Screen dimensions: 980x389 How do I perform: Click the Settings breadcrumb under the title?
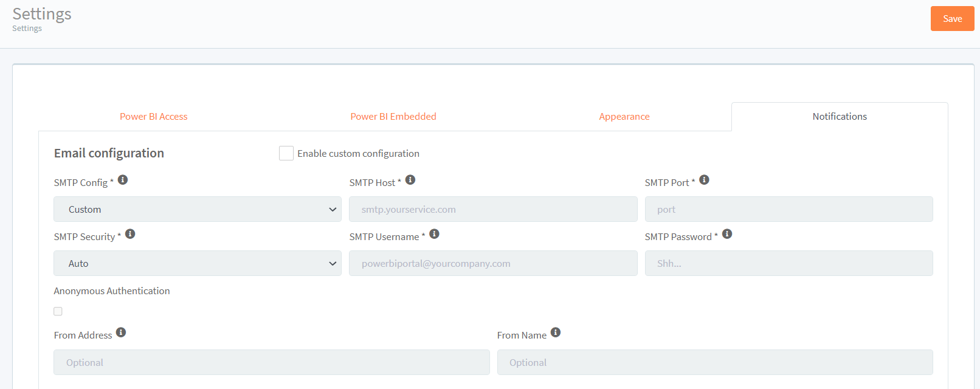pos(27,29)
